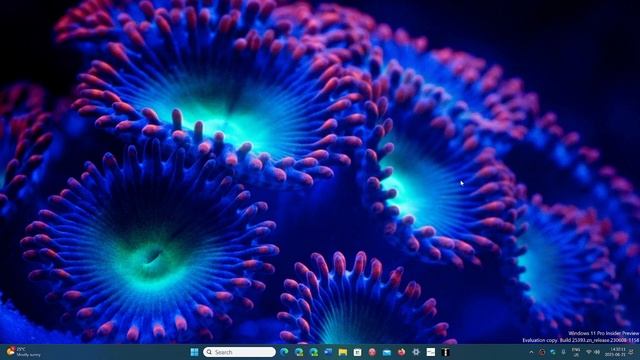Click the microphone tray icon
This screenshot has height=360, width=640.
click(563, 352)
